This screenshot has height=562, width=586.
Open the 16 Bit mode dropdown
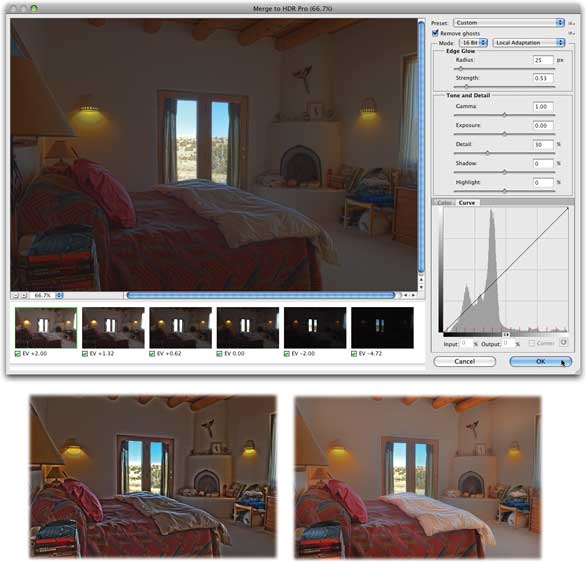[474, 43]
